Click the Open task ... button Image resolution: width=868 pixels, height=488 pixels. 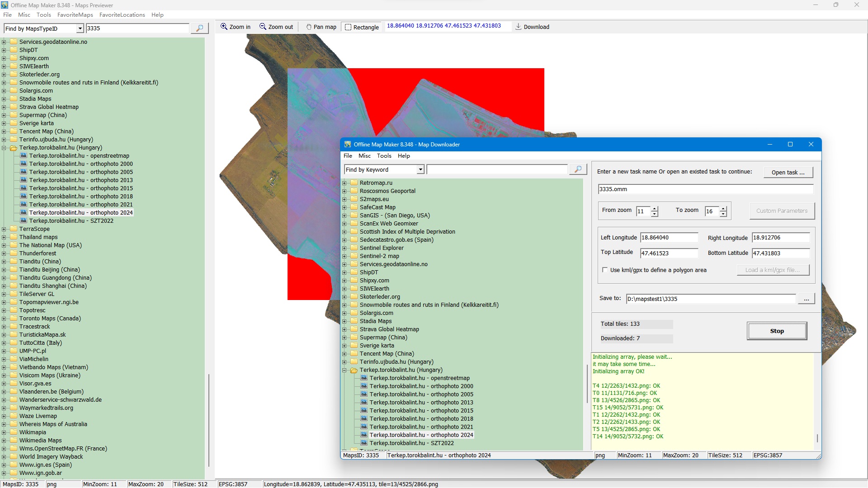[x=788, y=173]
